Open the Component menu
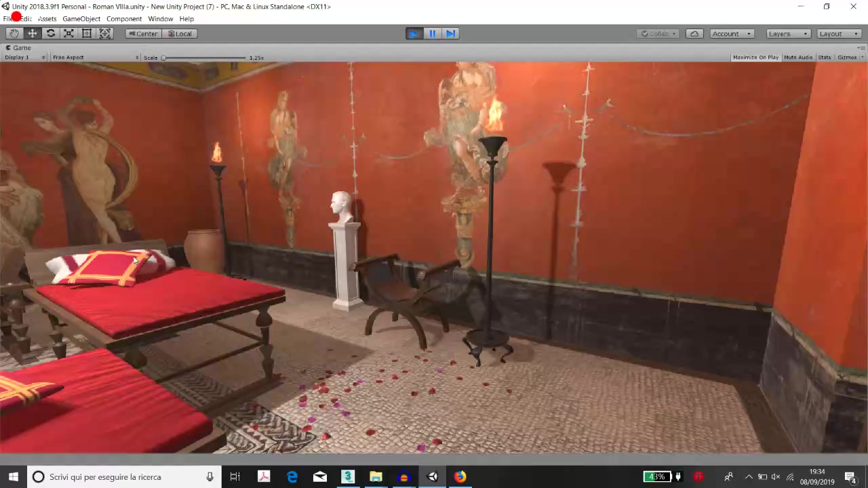 point(124,18)
